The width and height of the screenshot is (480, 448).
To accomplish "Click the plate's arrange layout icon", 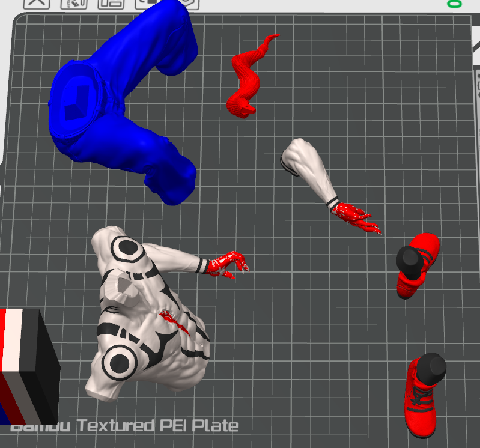I will 111,4.
